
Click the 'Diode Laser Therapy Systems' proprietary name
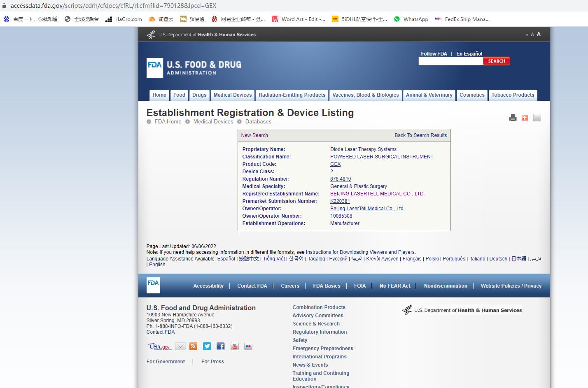tap(363, 149)
